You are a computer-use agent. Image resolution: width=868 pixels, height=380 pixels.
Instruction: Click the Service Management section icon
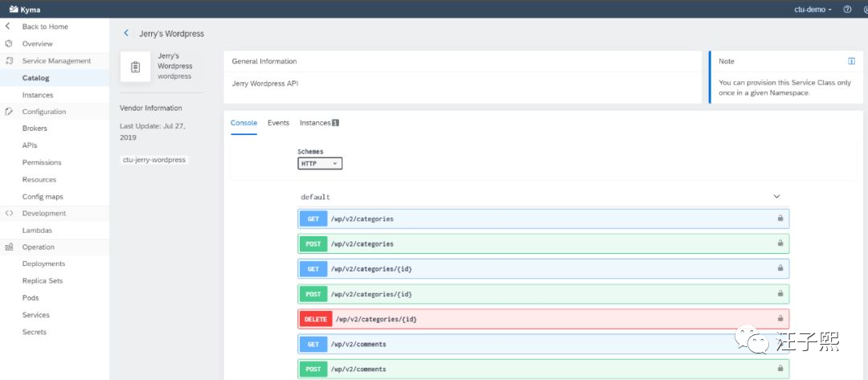[x=8, y=61]
